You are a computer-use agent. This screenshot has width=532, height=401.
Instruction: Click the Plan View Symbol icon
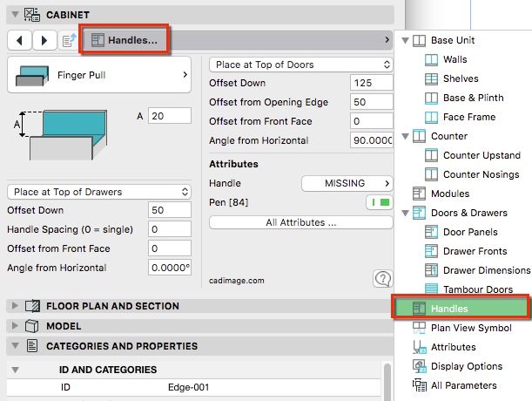418,328
